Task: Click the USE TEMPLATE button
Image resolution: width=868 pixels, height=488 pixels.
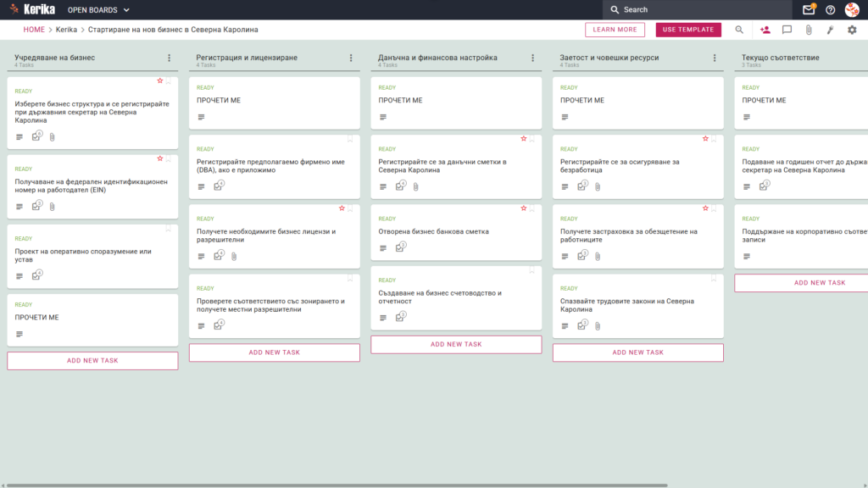Action: 688,30
